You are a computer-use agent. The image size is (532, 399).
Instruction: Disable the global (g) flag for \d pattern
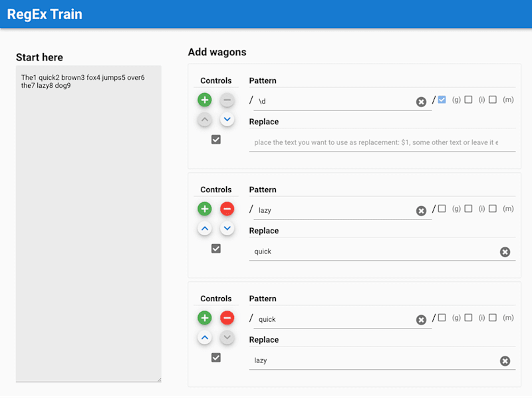[442, 99]
